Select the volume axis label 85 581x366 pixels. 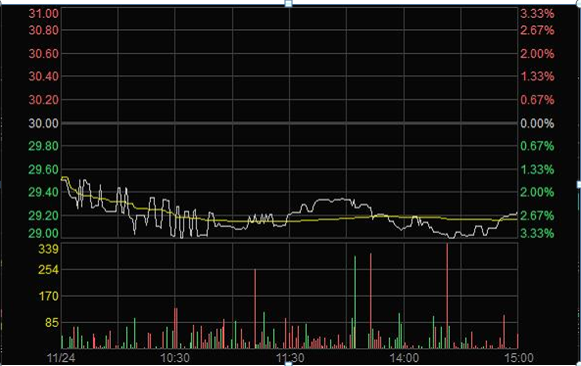point(52,322)
